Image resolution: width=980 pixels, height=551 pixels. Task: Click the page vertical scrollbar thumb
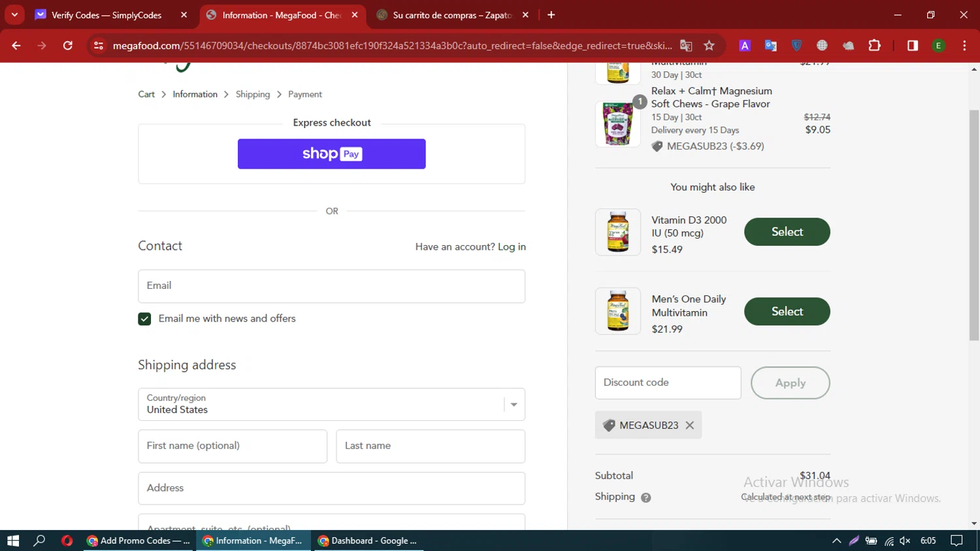[974, 225]
